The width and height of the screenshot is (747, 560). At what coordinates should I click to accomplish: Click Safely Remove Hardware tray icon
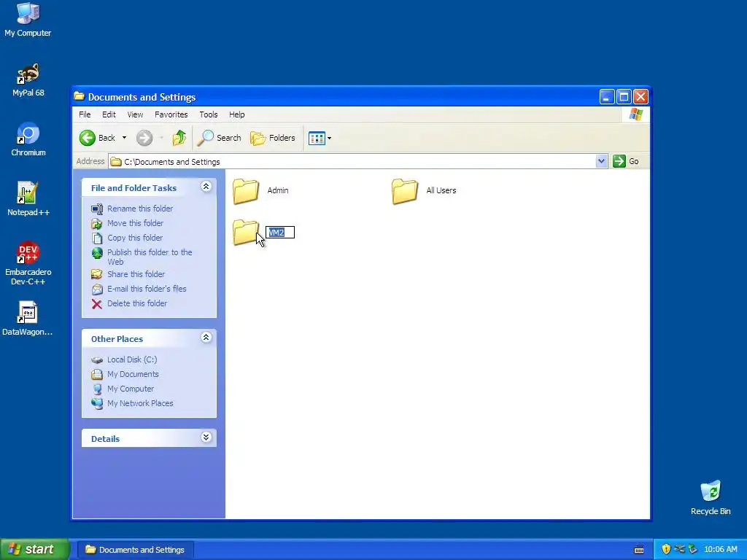tap(692, 550)
